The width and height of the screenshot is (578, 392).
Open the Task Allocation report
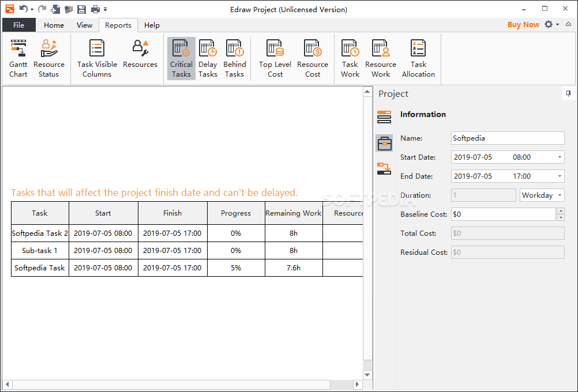(418, 59)
